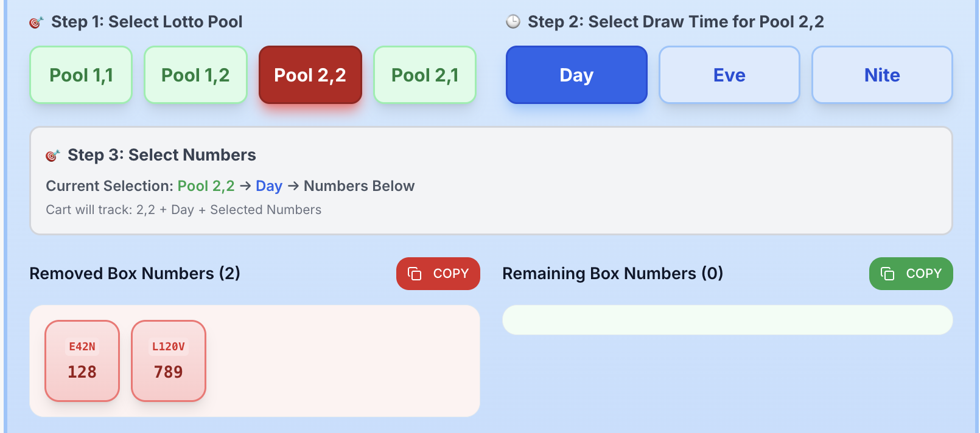
Task: Switch to the Nite draw time
Action: coord(882,75)
